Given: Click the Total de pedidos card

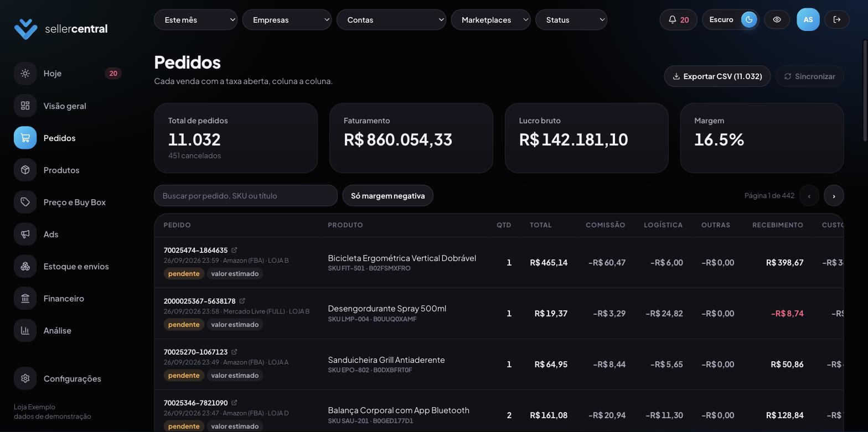Looking at the screenshot, I should point(236,138).
